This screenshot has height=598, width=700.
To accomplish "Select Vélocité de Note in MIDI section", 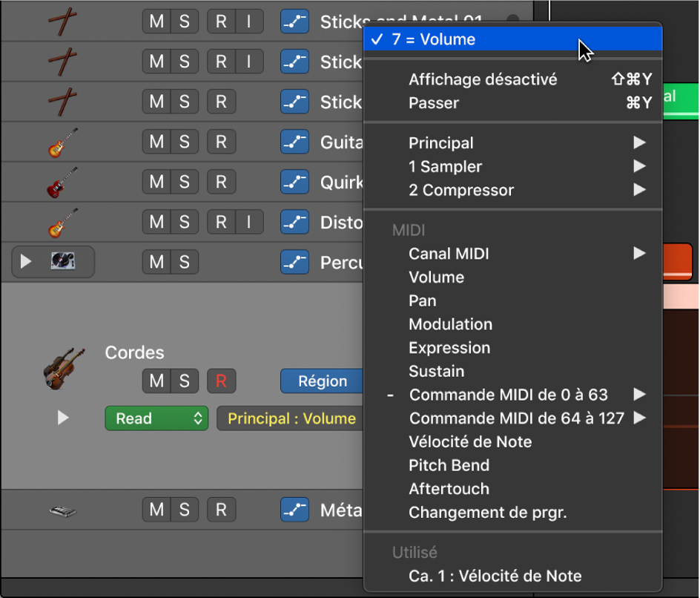I will 512,442.
